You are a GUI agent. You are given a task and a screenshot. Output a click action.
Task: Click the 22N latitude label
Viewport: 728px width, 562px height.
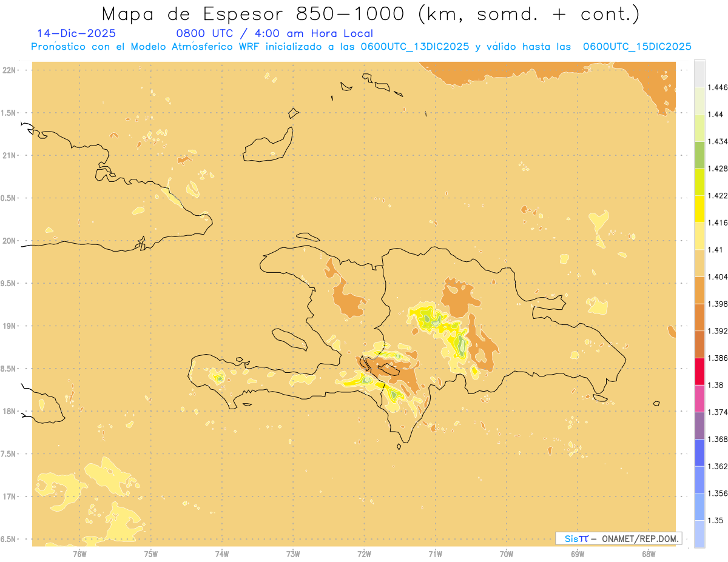tap(9, 70)
